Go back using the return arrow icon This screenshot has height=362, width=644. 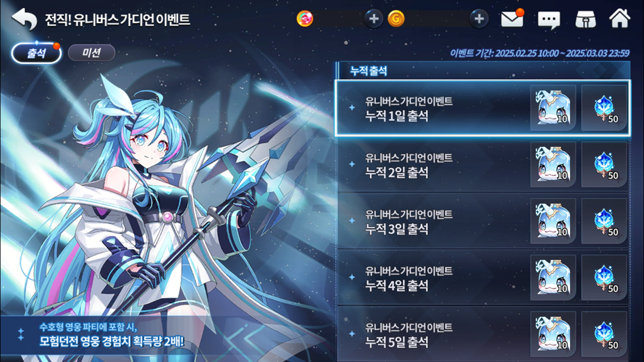[x=24, y=19]
